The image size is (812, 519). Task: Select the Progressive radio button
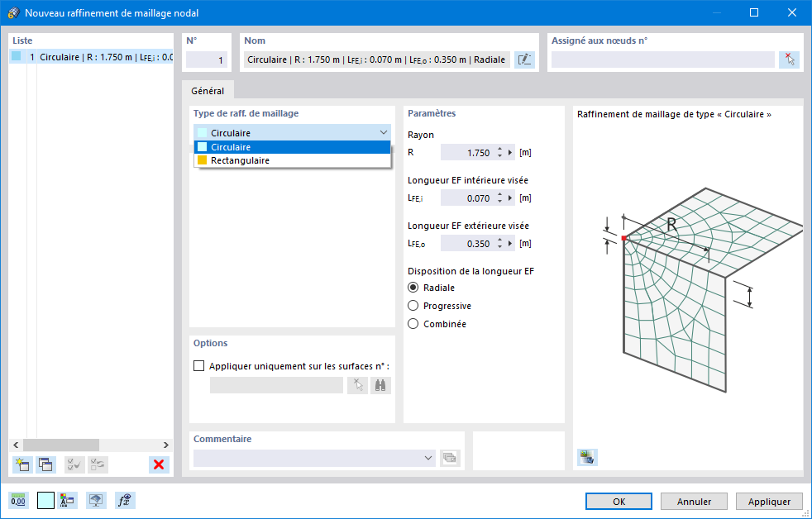tap(413, 306)
